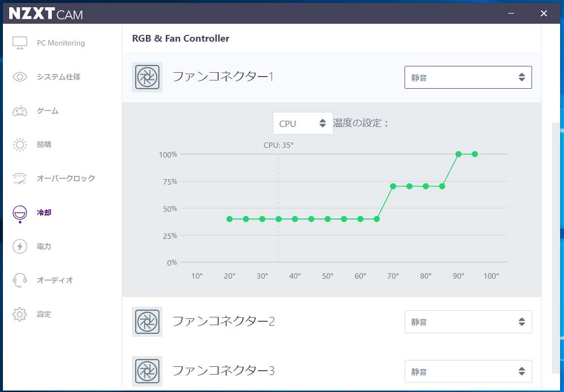
Task: Expand the ファンコネクター3 row
Action: tap(331, 371)
